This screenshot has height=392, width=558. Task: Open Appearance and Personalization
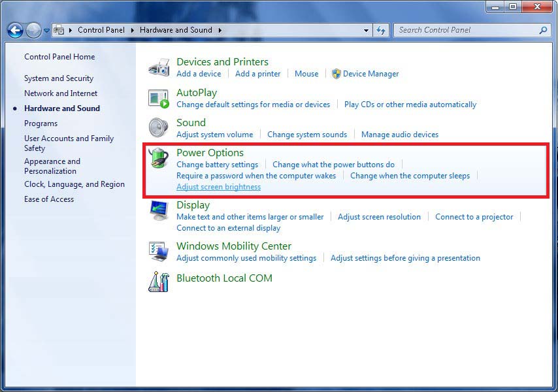tap(52, 166)
